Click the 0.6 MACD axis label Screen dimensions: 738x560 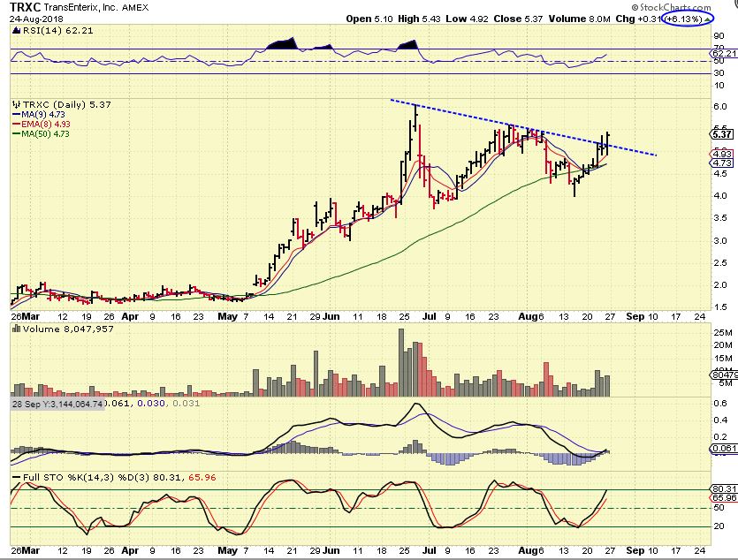coord(720,404)
